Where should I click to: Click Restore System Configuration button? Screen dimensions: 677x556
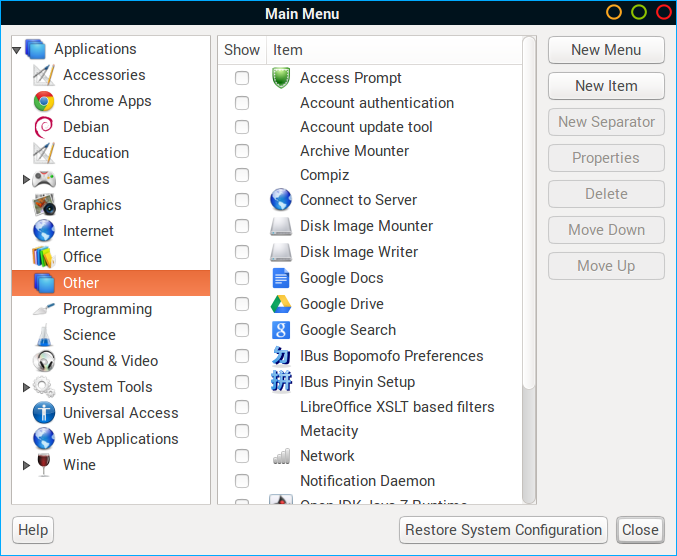(x=504, y=530)
